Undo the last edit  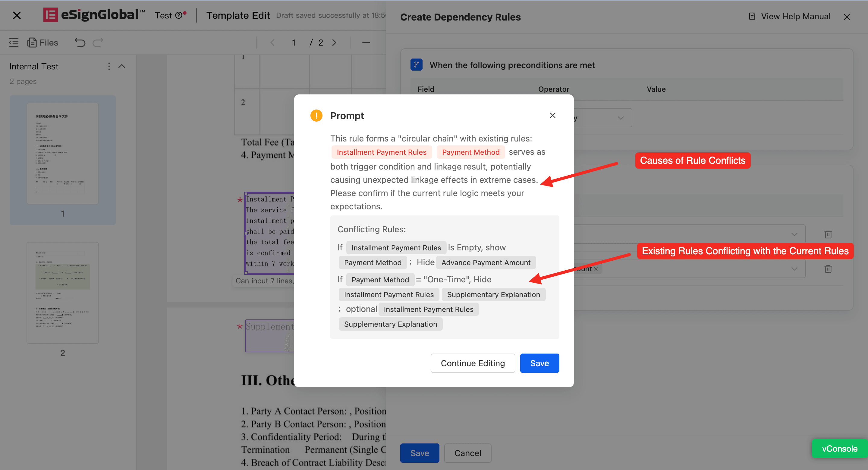[80, 43]
